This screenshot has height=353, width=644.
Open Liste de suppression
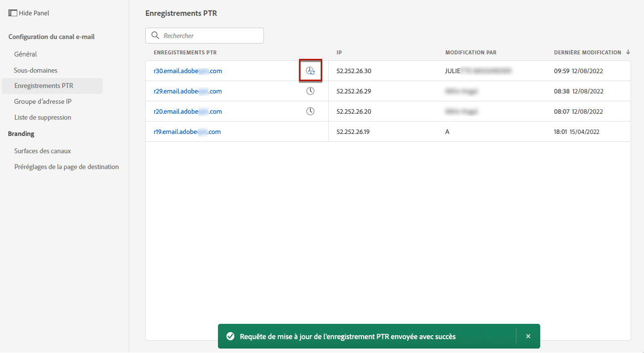pyautogui.click(x=43, y=117)
